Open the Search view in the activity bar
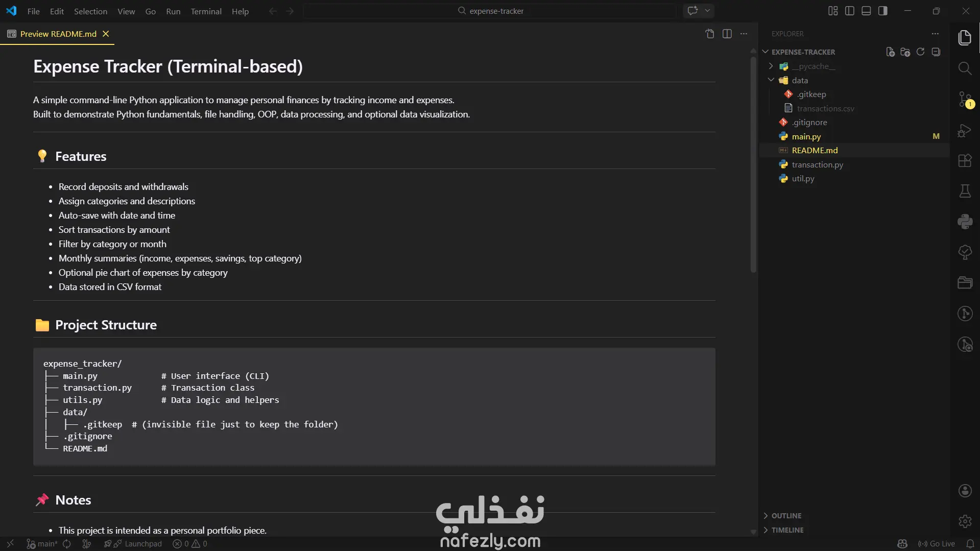This screenshot has width=980, height=551. pyautogui.click(x=965, y=68)
